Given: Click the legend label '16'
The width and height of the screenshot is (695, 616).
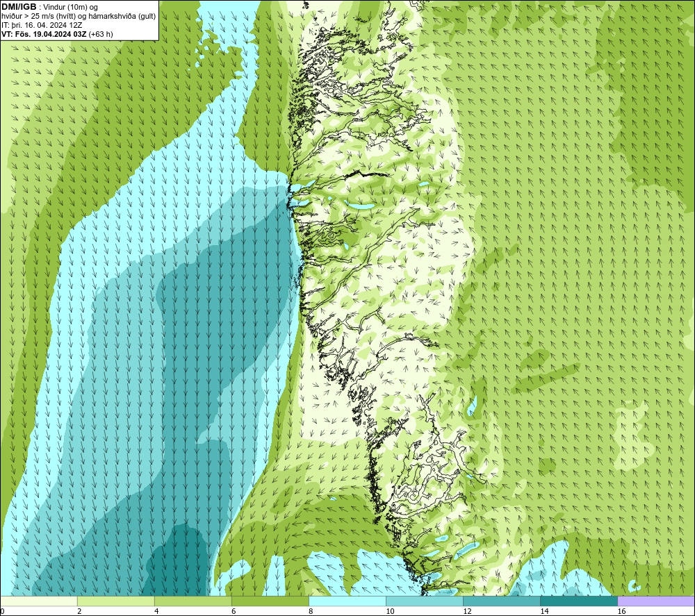Looking at the screenshot, I should coord(621,612).
